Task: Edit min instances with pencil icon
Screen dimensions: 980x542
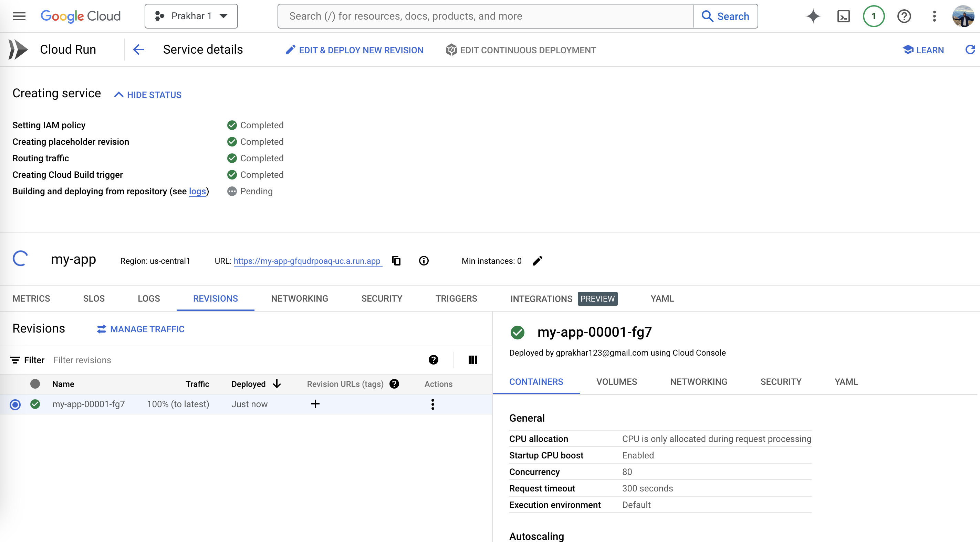Action: [x=537, y=261]
